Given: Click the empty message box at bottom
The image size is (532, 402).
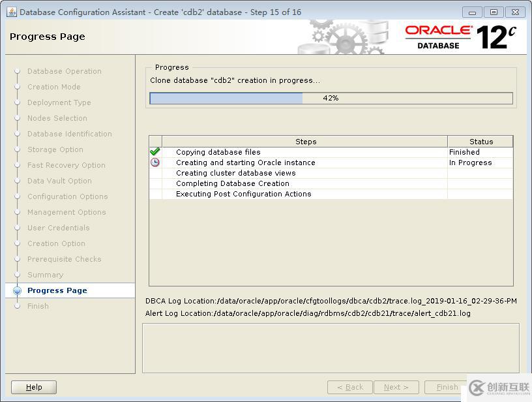Looking at the screenshot, I should click(x=331, y=348).
